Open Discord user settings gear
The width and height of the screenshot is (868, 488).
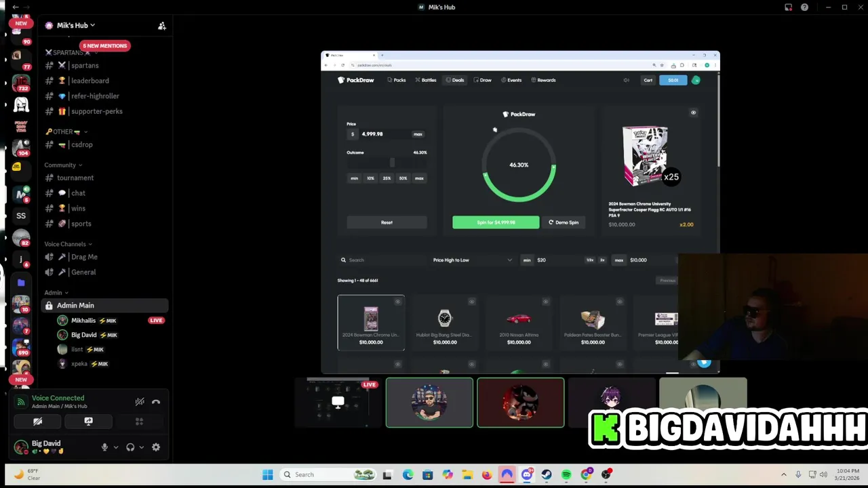click(156, 447)
